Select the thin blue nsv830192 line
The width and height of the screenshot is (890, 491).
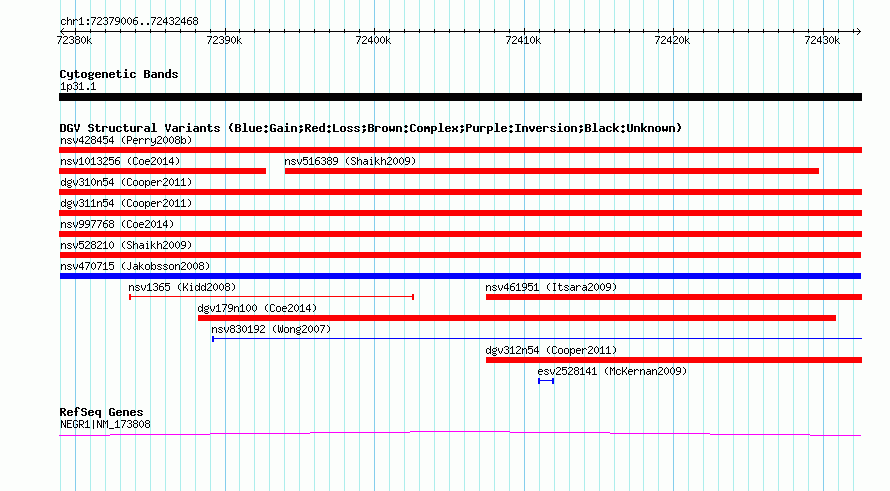[x=537, y=339]
